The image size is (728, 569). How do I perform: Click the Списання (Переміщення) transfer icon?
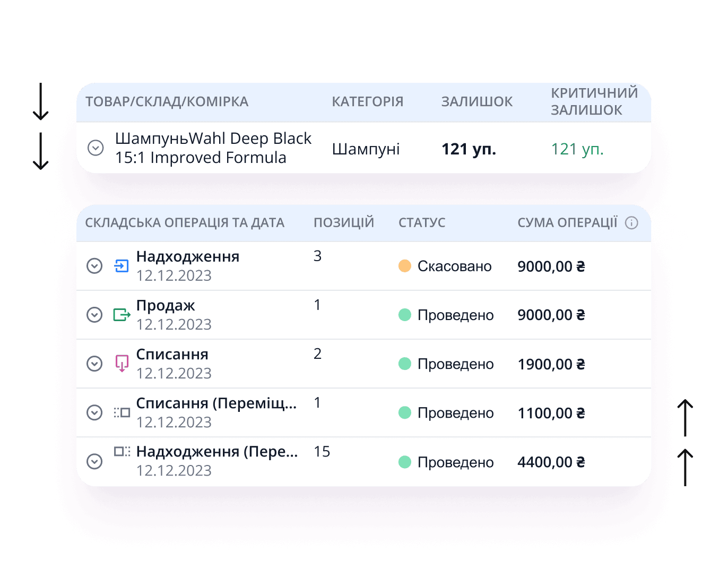coord(122,412)
